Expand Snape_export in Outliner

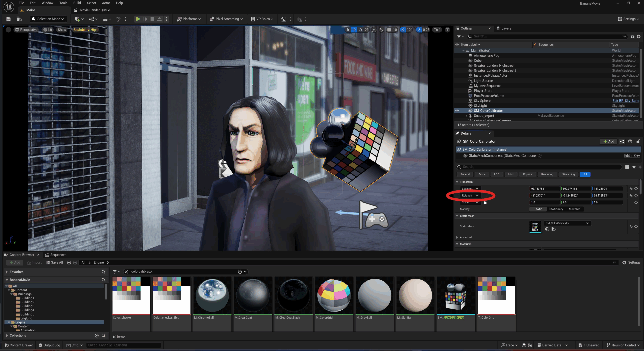(x=466, y=116)
